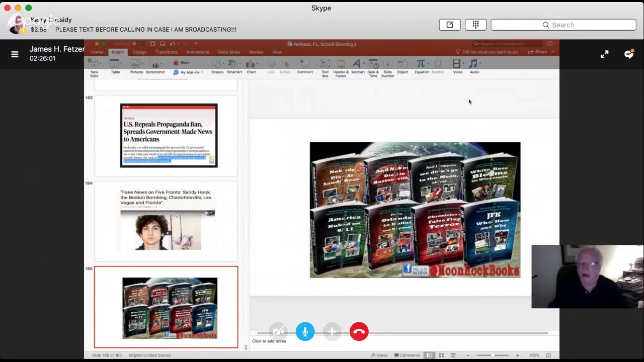
Task: Open the dropdown arrow beside Equation
Action: 429,64
